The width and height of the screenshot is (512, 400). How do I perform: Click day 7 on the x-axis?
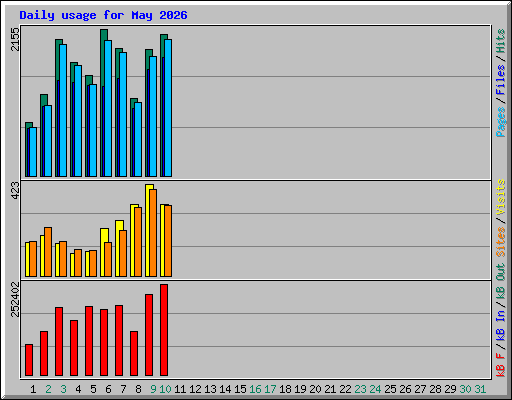pos(123,389)
